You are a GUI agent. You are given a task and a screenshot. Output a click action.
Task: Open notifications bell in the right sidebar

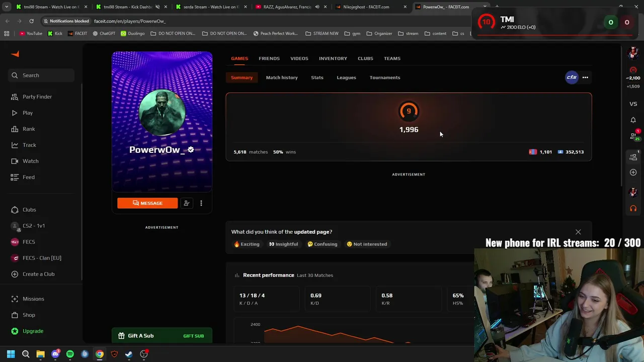633,120
